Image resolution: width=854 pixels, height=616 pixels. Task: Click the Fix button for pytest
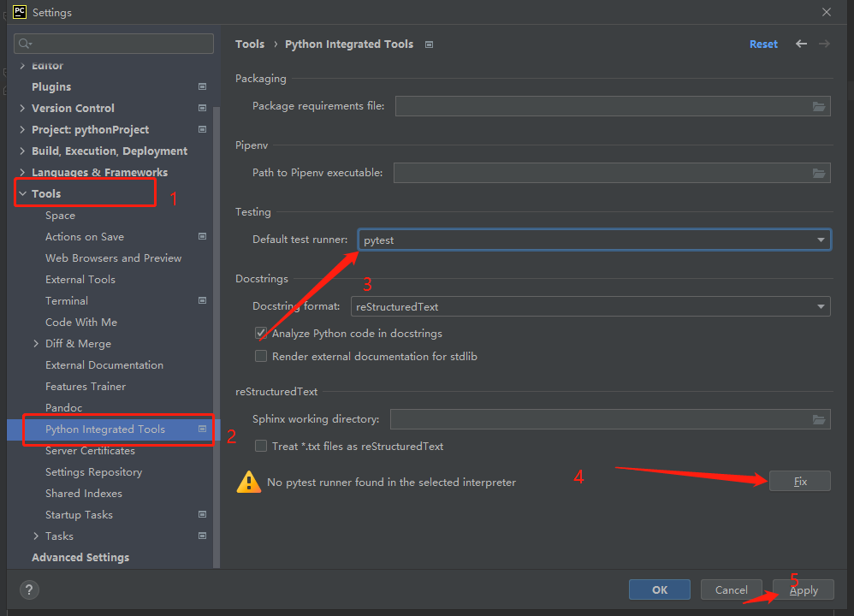[x=799, y=482]
